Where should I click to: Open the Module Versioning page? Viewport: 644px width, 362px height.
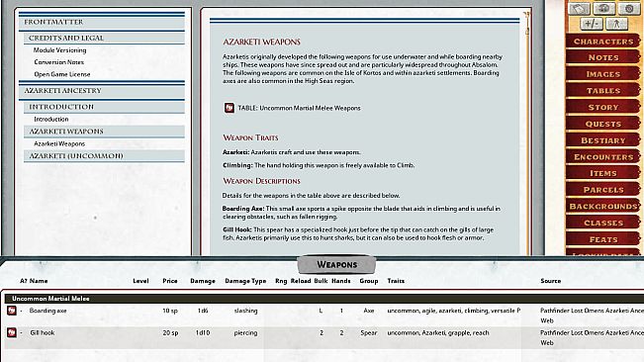click(x=60, y=50)
